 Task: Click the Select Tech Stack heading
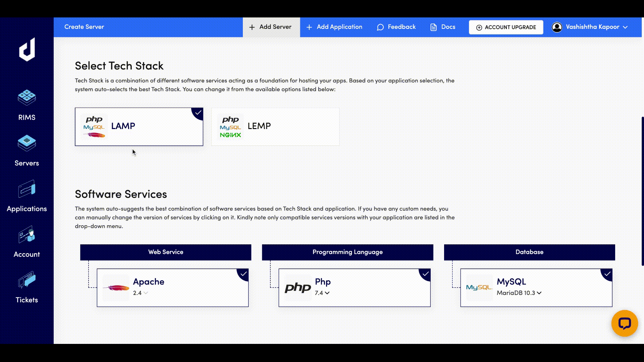coord(119,66)
